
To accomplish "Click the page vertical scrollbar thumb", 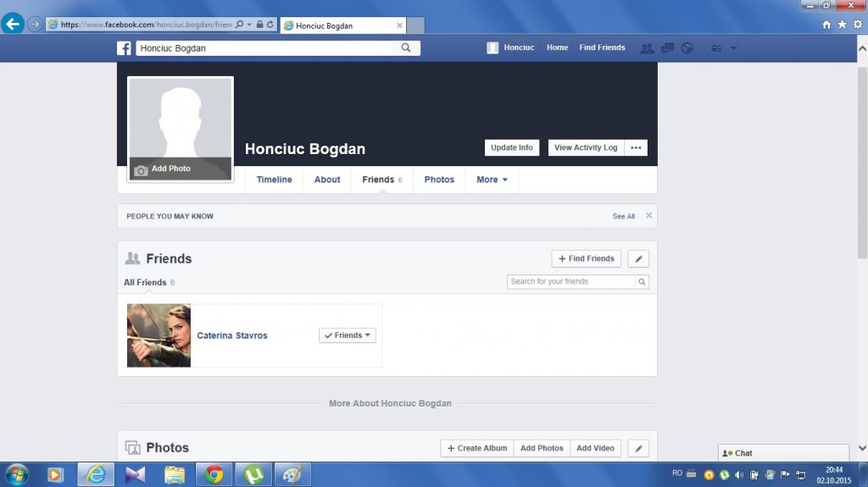I will pyautogui.click(x=862, y=162).
